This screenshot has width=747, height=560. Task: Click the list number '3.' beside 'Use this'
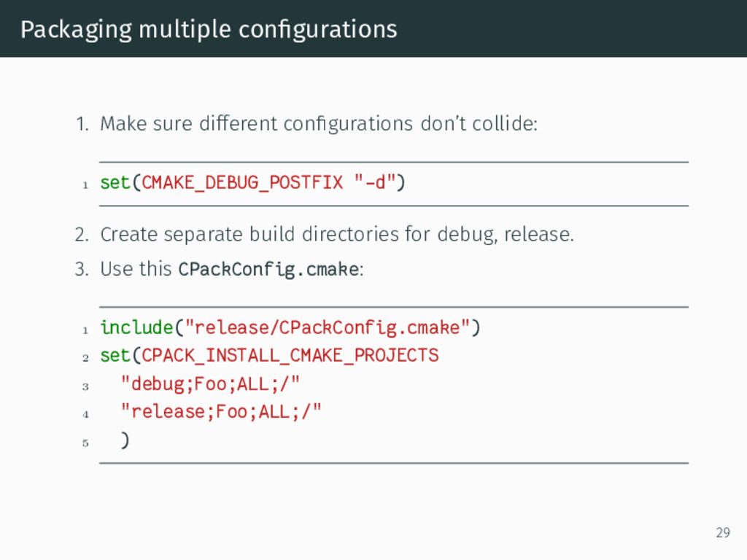click(x=82, y=270)
